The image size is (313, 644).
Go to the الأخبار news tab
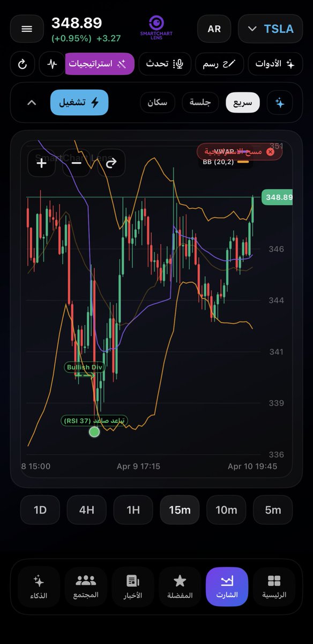(133, 587)
